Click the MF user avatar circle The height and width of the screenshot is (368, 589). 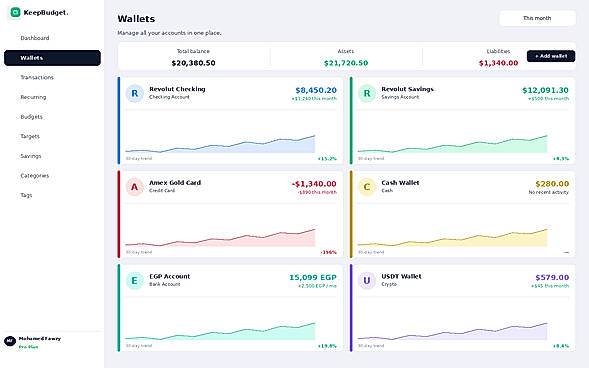[10, 341]
